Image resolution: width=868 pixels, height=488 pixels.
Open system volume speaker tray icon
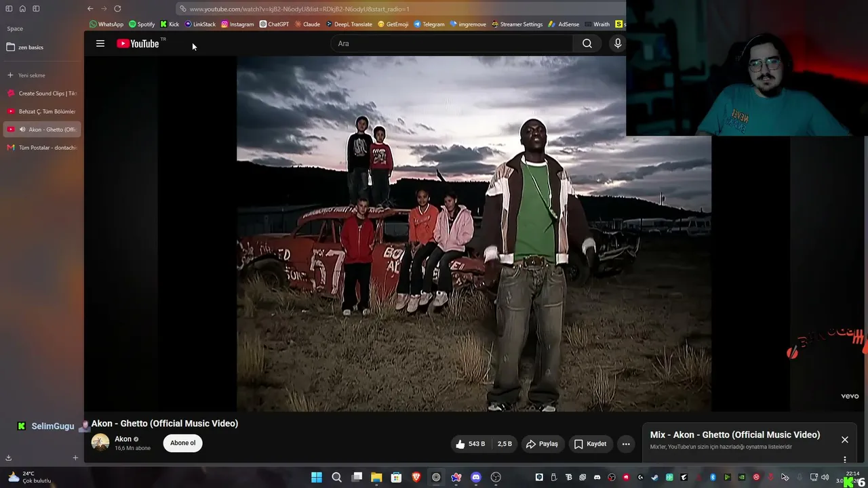[825, 477]
